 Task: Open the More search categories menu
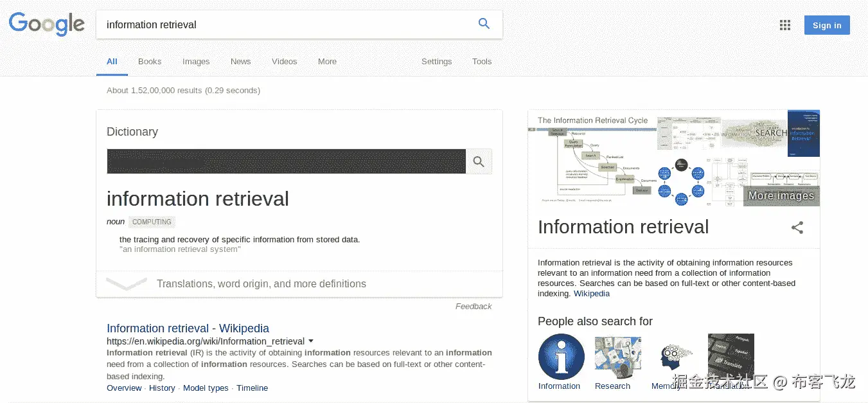tap(327, 62)
